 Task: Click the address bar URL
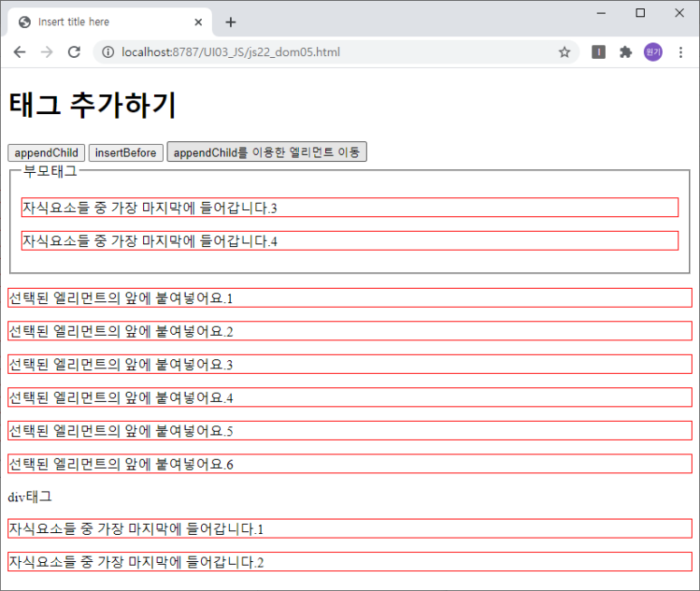231,52
